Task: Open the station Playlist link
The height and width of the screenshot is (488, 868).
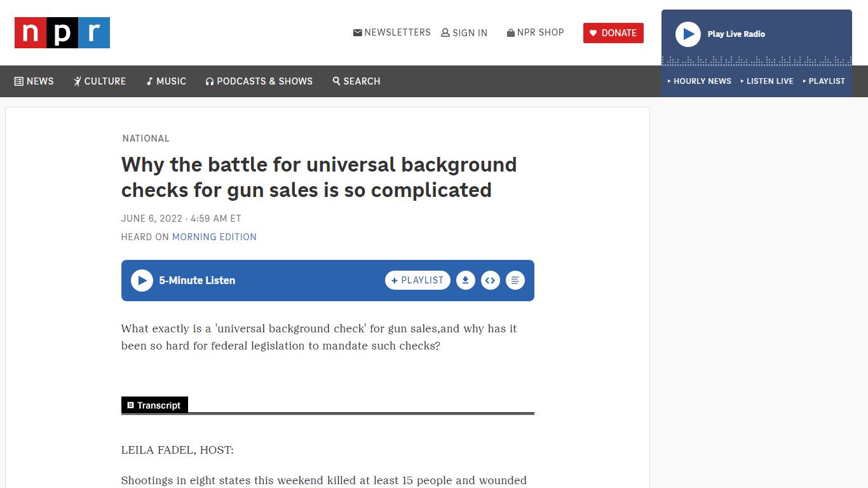Action: (824, 81)
